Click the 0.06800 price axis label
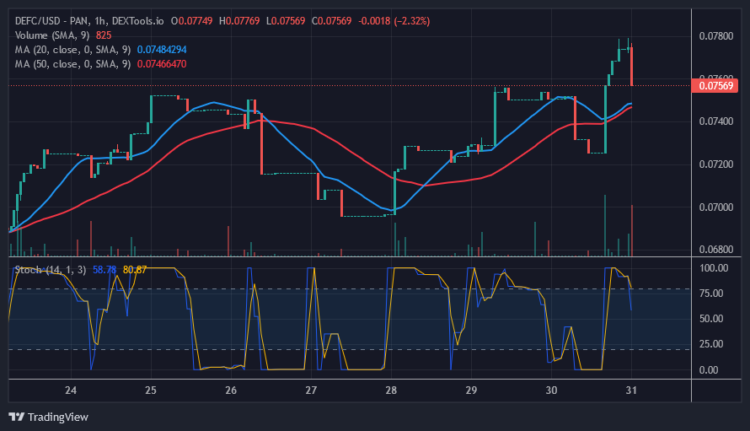Screen dimensions: 750x431 716,249
